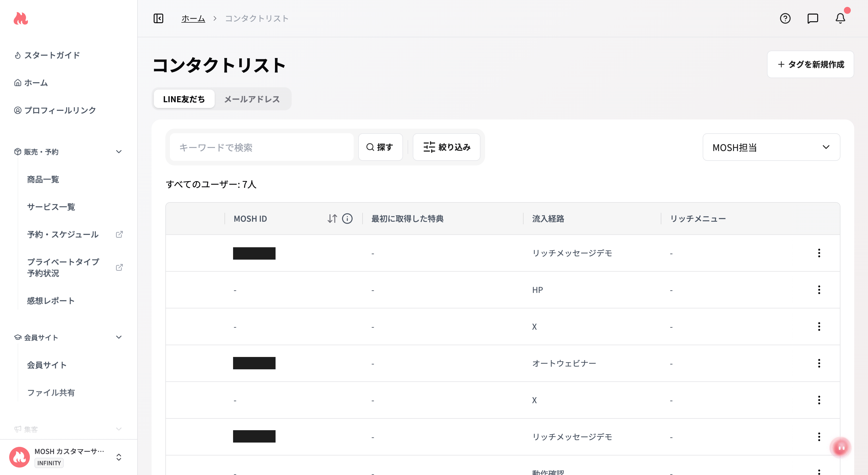The image size is (868, 475).
Task: Open the 絞り込み filter button
Action: (x=446, y=147)
